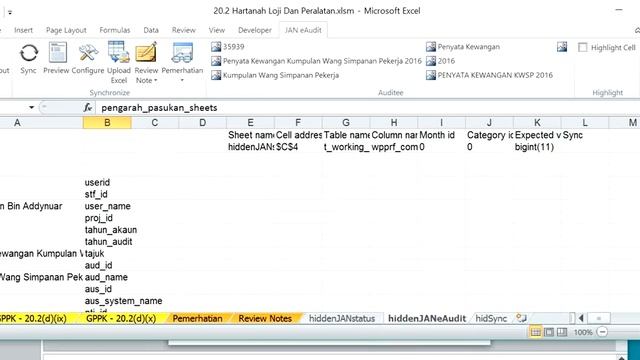Image resolution: width=640 pixels, height=360 pixels.
Task: Click the bigint(11) cell
Action: click(537, 147)
